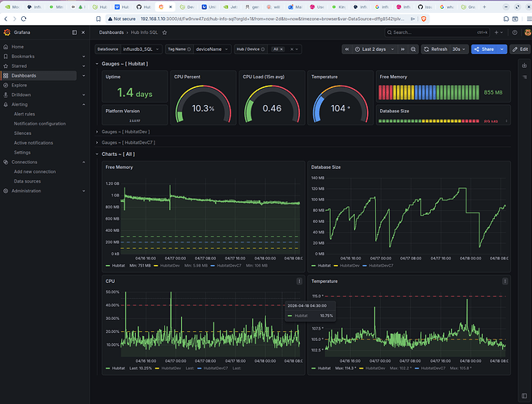
Task: Click the Grafana logo icon
Action: 6,33
